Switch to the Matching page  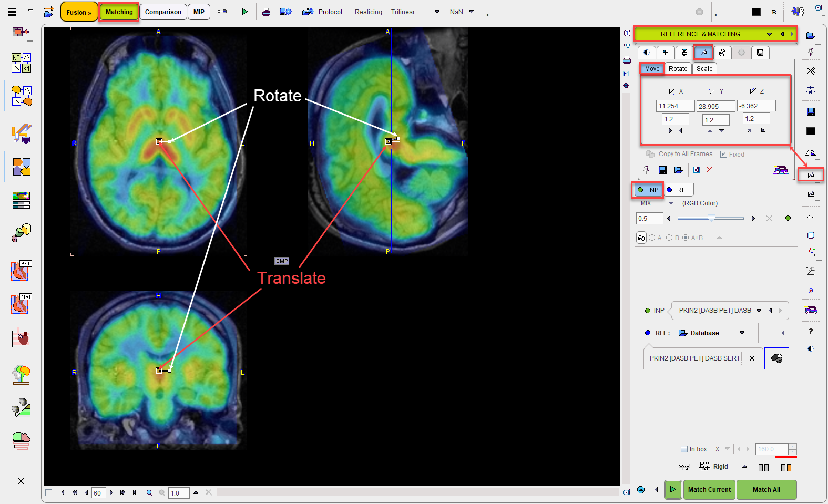(119, 12)
